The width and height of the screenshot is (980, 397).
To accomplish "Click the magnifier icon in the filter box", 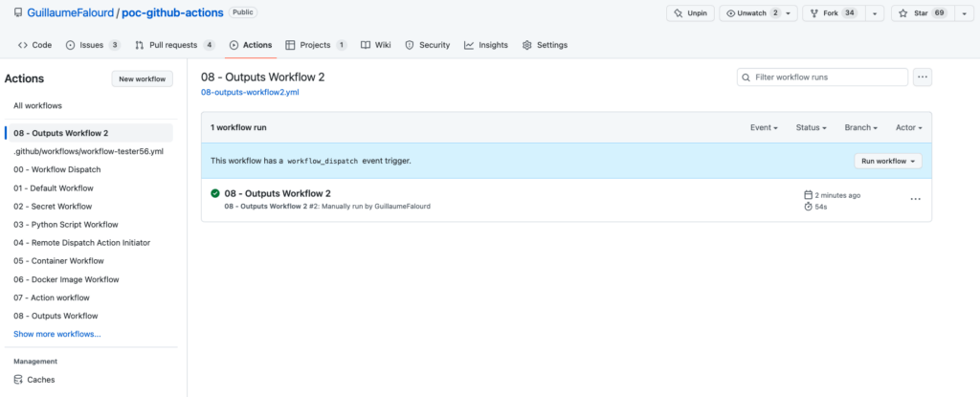I will click(746, 77).
